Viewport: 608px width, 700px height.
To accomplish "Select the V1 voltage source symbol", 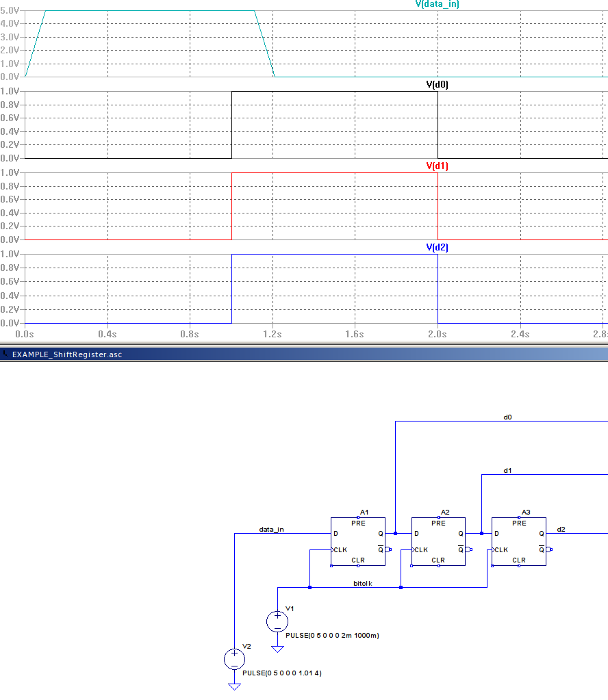I will (277, 621).
